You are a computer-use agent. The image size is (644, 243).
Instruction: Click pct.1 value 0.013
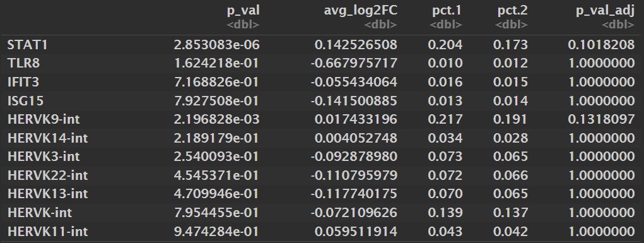445,100
